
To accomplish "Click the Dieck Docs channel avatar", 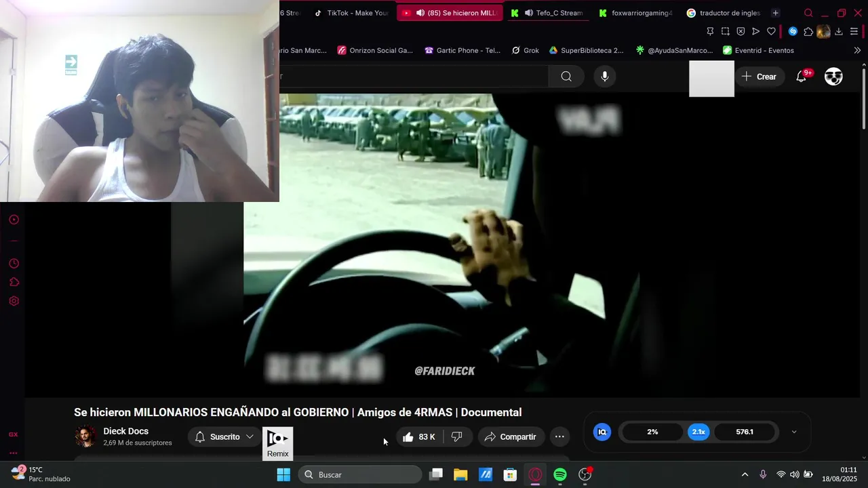I will [85, 436].
